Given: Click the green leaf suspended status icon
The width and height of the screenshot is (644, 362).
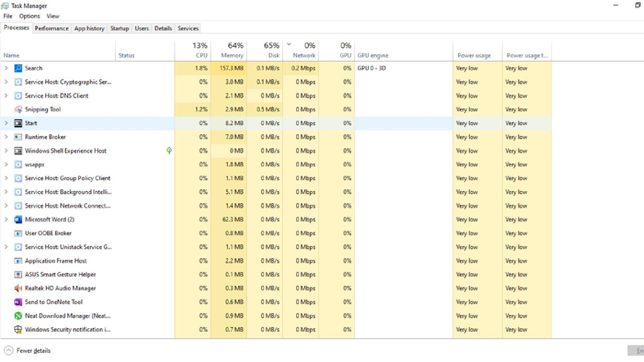Looking at the screenshot, I should pos(169,151).
